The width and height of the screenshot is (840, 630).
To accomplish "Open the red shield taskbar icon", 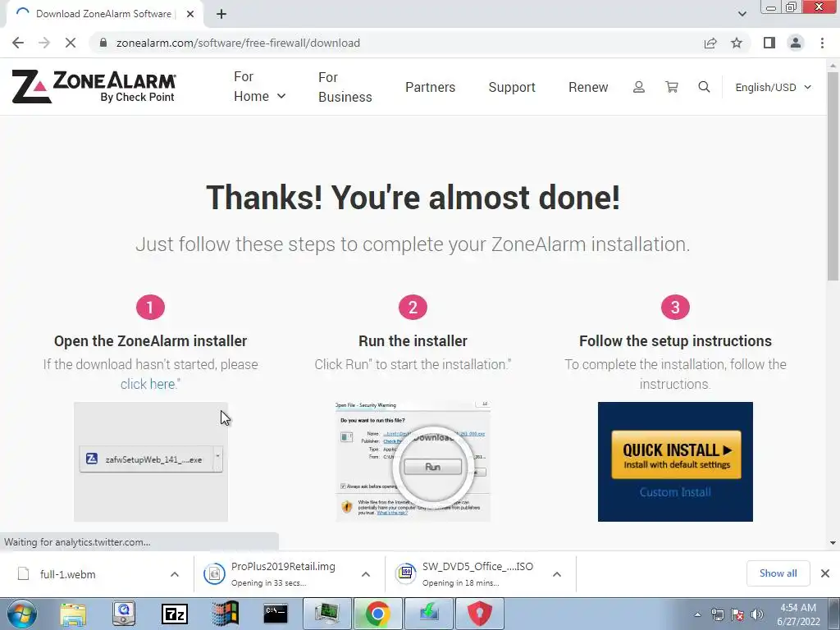I will coord(479,614).
